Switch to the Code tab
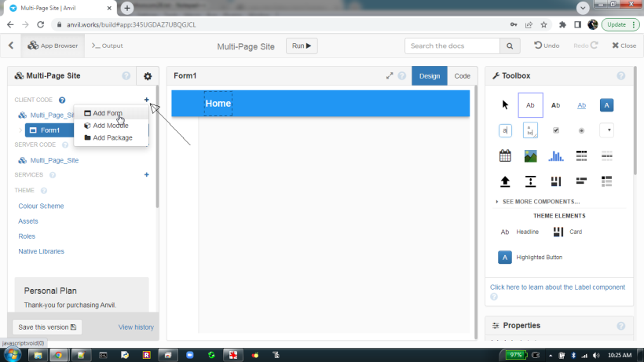Screen dimensions: 644x362 click(x=463, y=76)
